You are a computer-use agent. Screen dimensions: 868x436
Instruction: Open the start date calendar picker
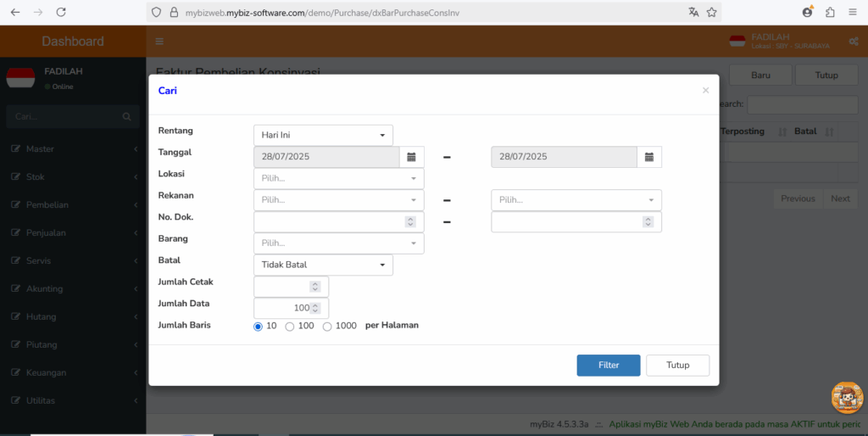[x=411, y=157]
